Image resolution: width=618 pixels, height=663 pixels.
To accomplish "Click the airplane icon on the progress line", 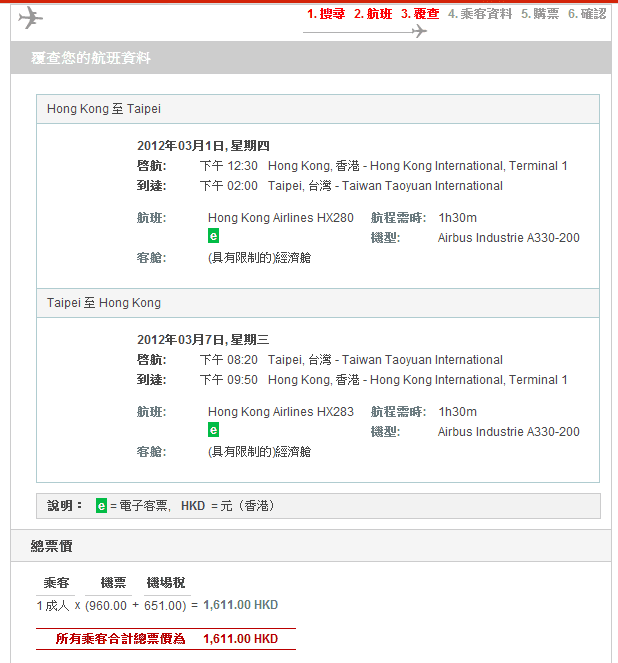I will coord(419,31).
